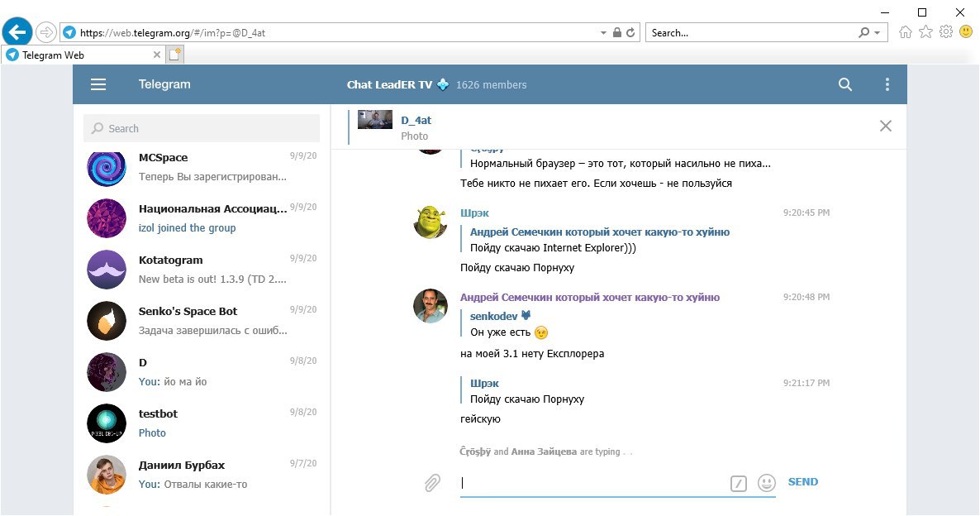980x516 pixels.
Task: Click the Даниил Бурбах avatar photo
Action: [107, 475]
